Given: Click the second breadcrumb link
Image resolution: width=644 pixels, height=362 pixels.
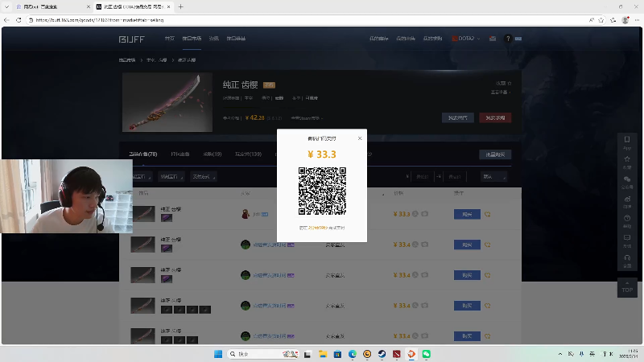Looking at the screenshot, I should pos(156,60).
